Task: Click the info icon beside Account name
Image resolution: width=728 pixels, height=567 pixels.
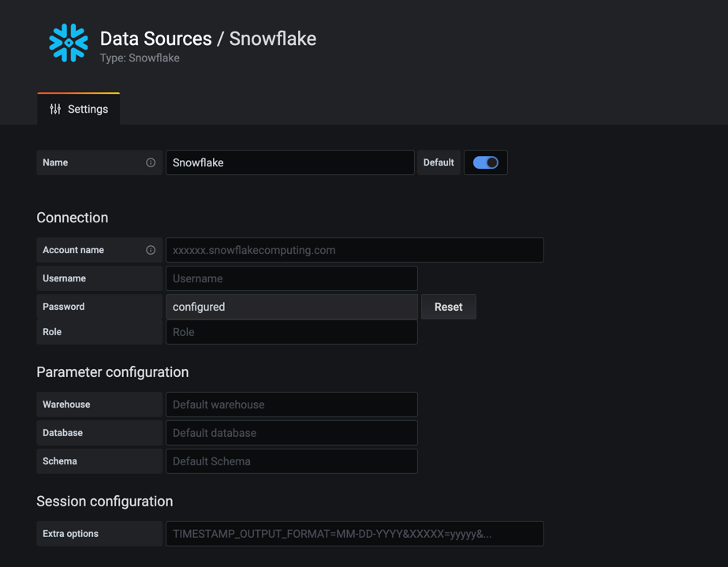Action: coord(151,250)
